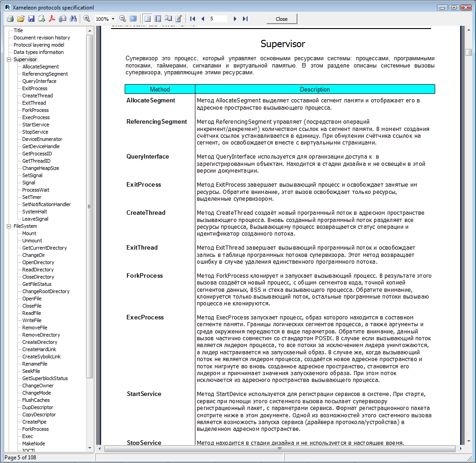
Task: Click the outline panel vertical scrollbar thumb
Action: click(90, 206)
